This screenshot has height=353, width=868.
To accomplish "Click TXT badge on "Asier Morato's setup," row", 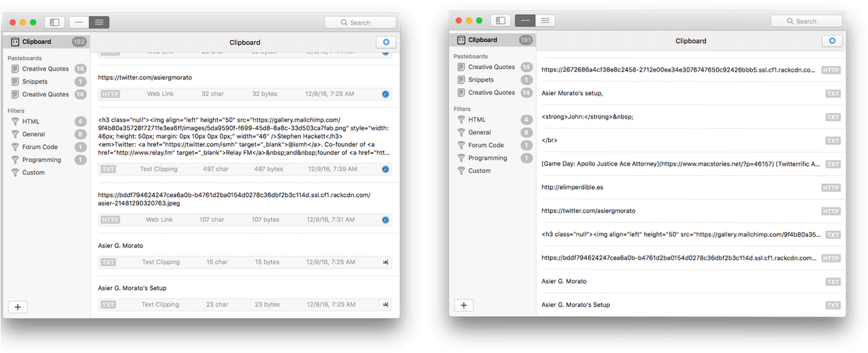I will point(832,93).
